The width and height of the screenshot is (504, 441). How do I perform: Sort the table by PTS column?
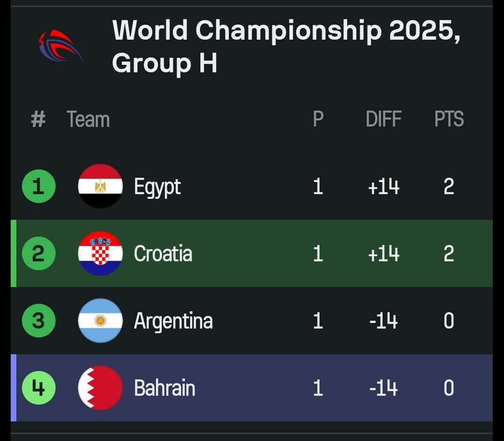449,119
